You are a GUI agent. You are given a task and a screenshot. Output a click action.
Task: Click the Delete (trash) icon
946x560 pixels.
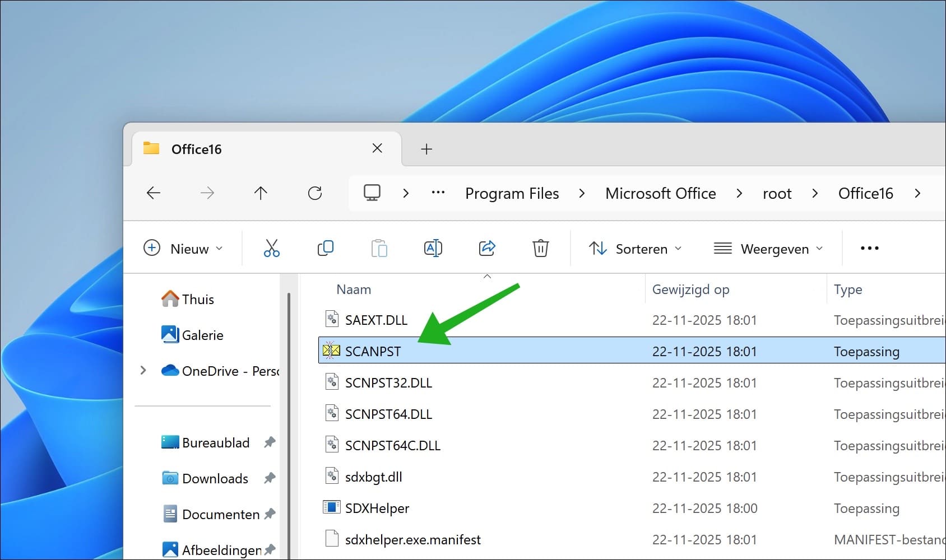(540, 248)
